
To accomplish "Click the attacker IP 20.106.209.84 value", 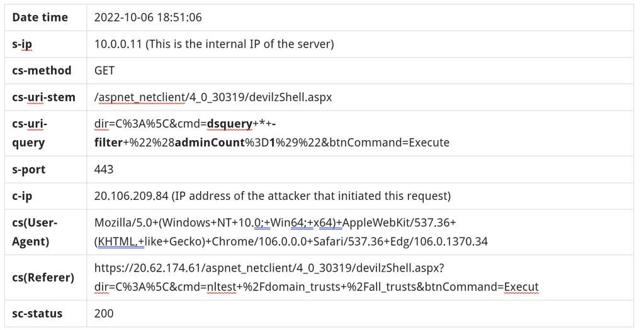I will [x=131, y=196].
